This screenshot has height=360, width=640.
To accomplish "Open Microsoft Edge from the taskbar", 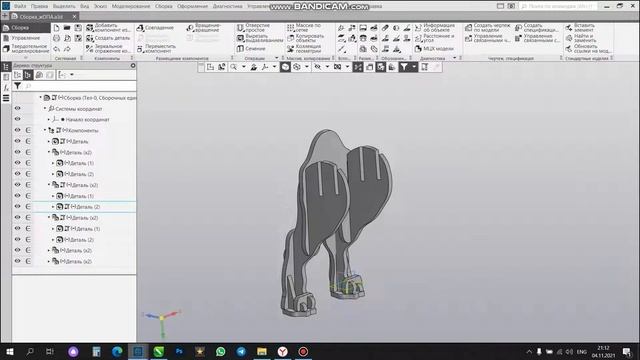I will (x=117, y=351).
